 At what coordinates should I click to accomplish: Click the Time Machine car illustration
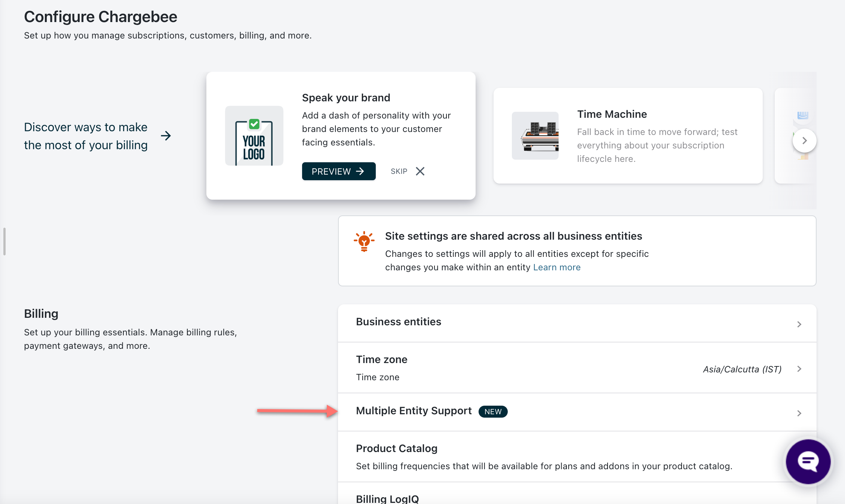[x=535, y=136]
